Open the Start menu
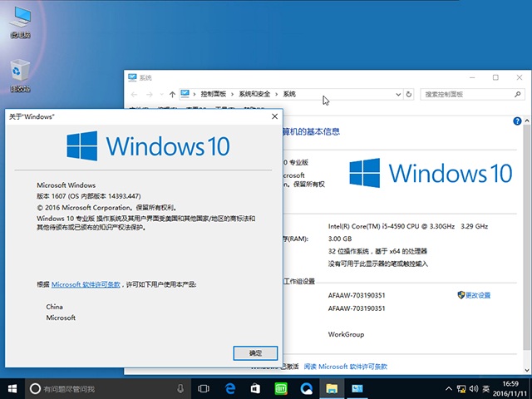Screen dimensions: 532x399 click(x=12, y=388)
